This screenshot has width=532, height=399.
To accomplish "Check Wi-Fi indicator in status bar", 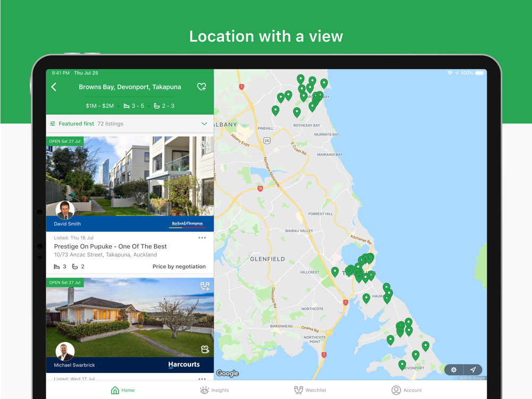I will coord(450,73).
